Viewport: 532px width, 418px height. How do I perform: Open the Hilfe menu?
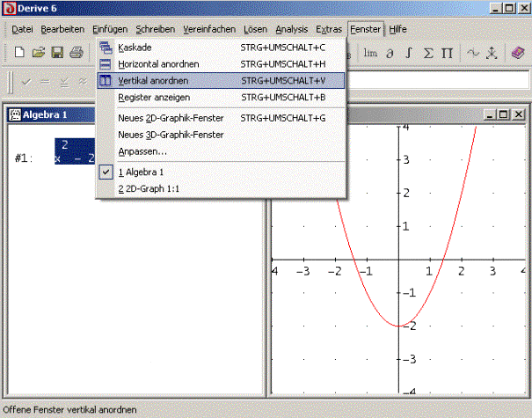pos(397,30)
